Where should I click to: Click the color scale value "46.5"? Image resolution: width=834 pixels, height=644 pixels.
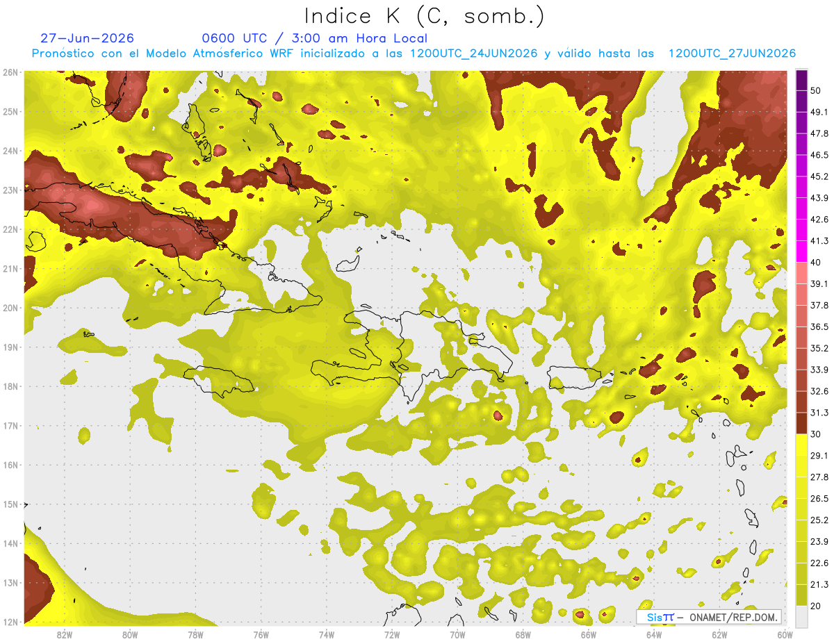click(819, 156)
